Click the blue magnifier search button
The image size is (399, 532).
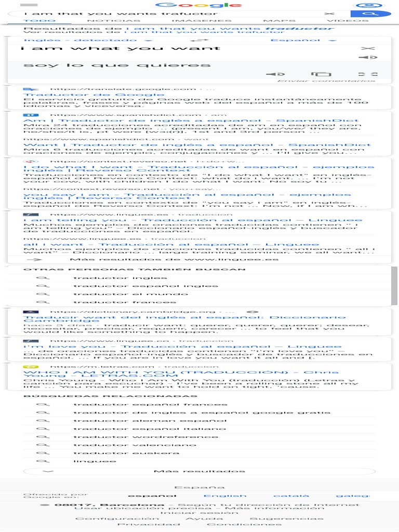coord(370,14)
